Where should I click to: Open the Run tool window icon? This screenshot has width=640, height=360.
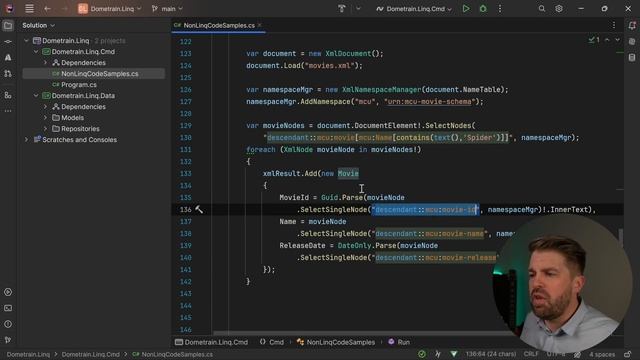point(8,292)
